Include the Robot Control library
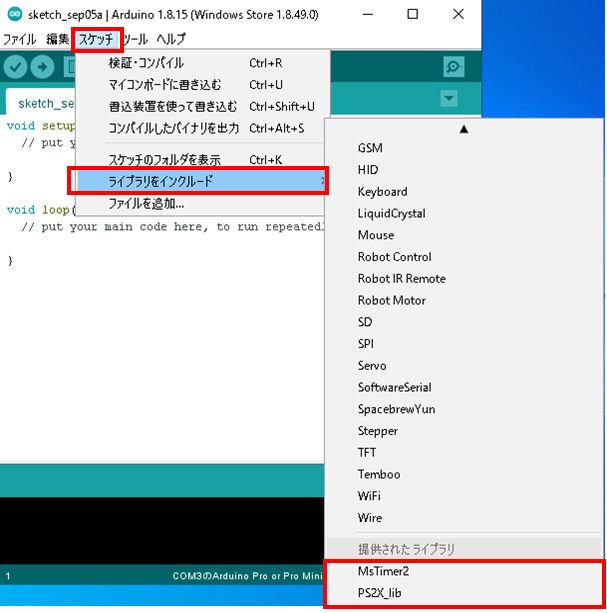Screen dimensions: 607x613 [x=464, y=257]
